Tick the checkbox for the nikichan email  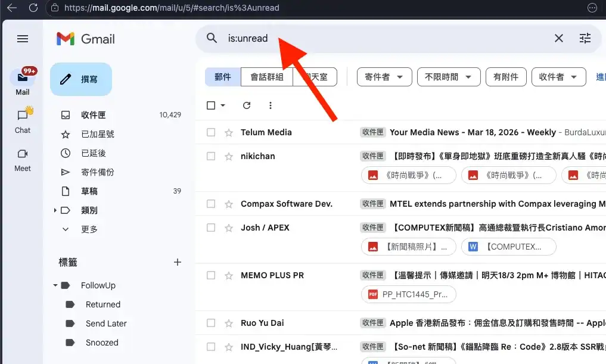(211, 156)
